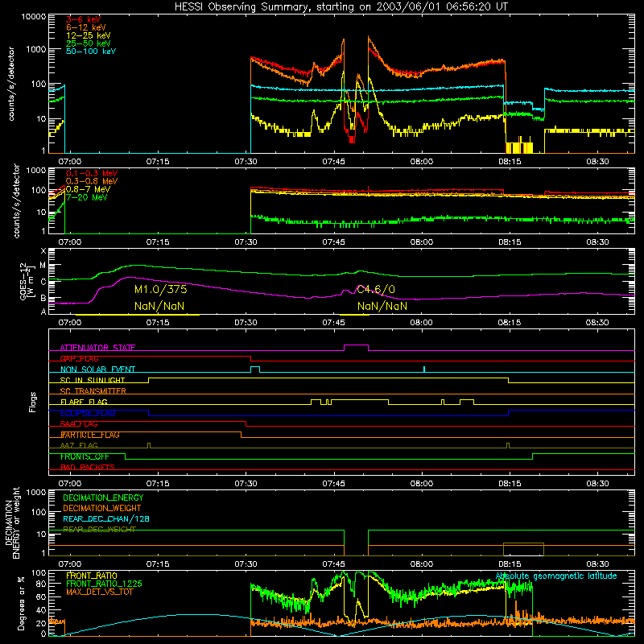Image resolution: width=644 pixels, height=644 pixels.
Task: Click the green FRONT_RATIO_1225 legend label
Action: 104,584
